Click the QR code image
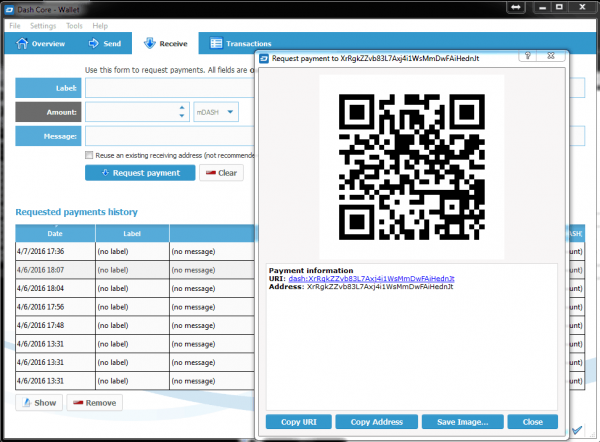 pyautogui.click(x=412, y=167)
